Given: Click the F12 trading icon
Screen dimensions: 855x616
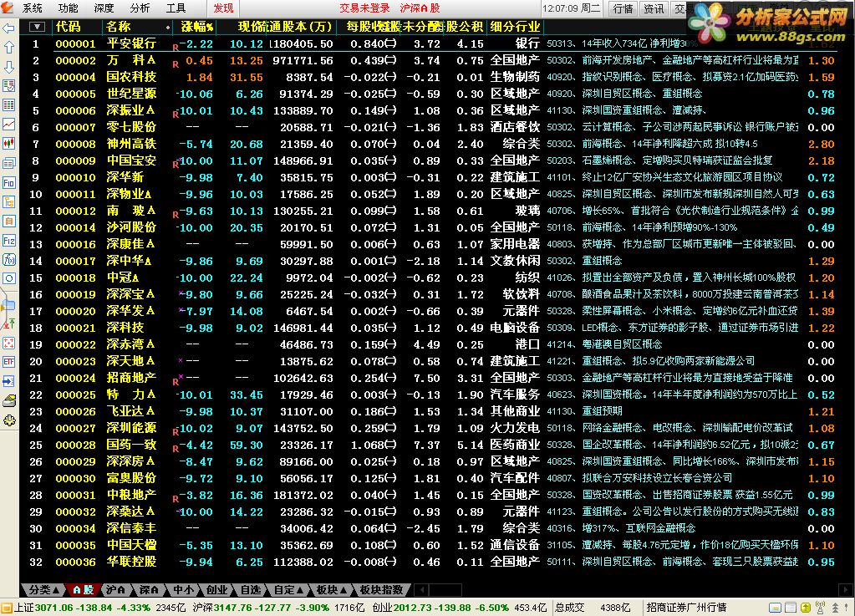Looking at the screenshot, I should coord(8,241).
